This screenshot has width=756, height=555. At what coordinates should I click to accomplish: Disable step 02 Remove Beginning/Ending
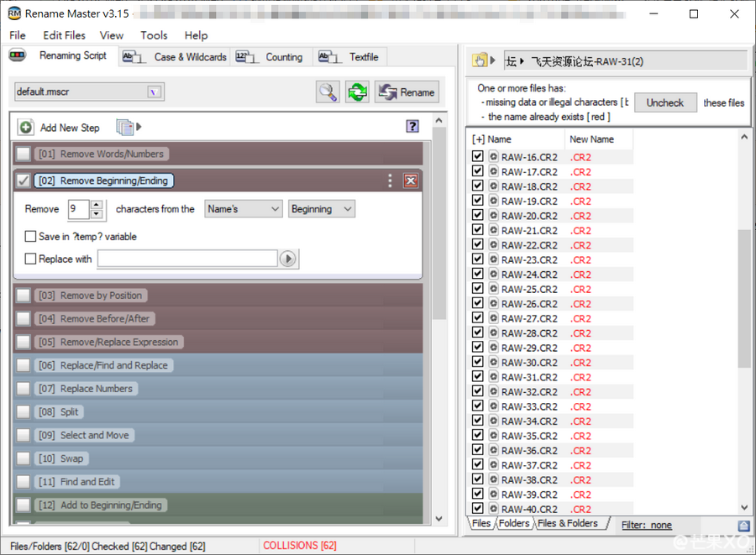[24, 181]
